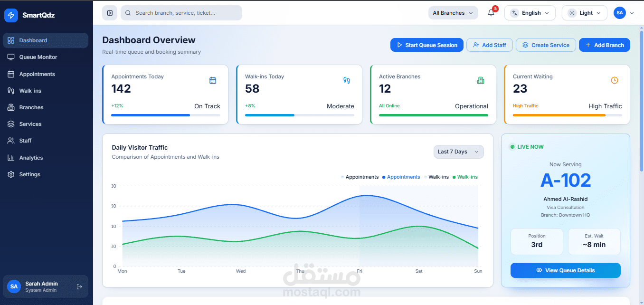This screenshot has height=305, width=644.
Task: Click the language translate icon
Action: 514,13
